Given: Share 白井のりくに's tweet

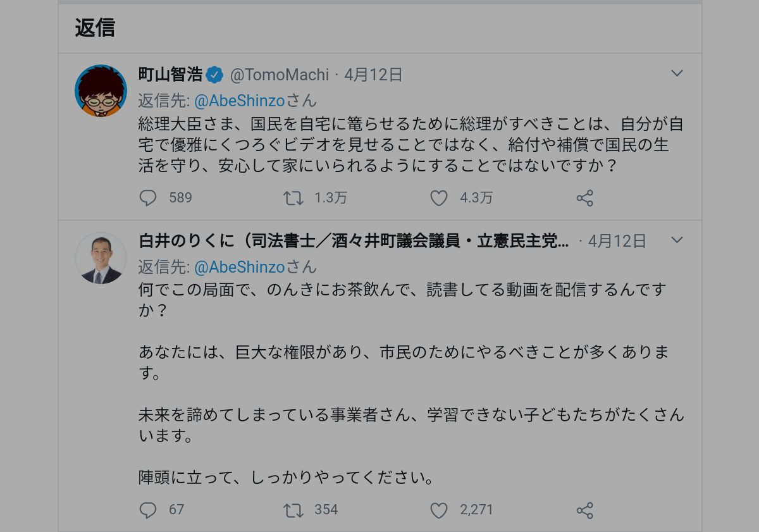Looking at the screenshot, I should pos(584,510).
